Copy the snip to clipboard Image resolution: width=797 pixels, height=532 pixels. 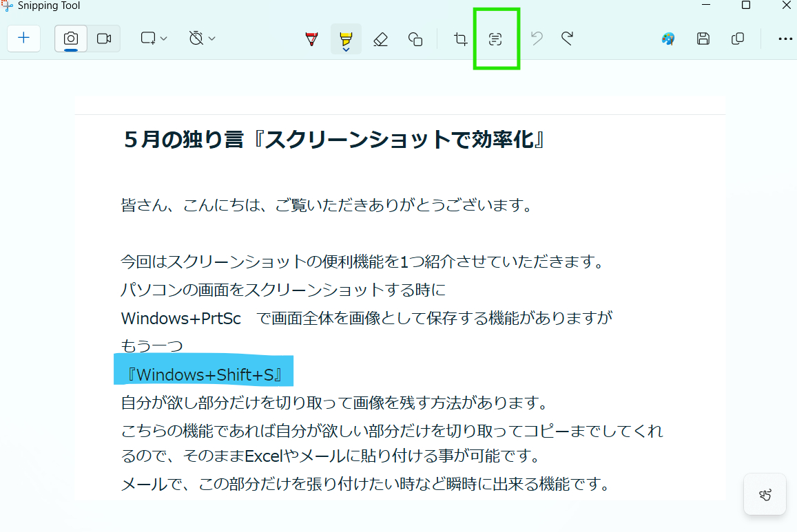click(738, 39)
